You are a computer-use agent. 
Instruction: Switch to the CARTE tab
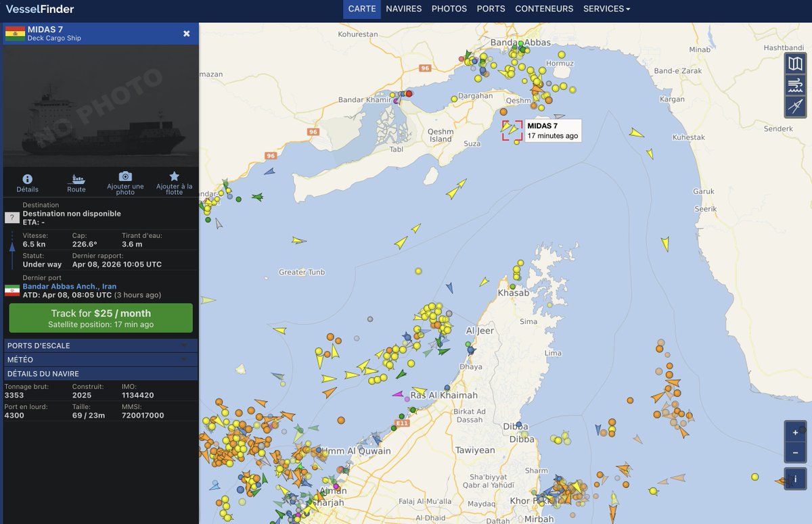pos(362,9)
